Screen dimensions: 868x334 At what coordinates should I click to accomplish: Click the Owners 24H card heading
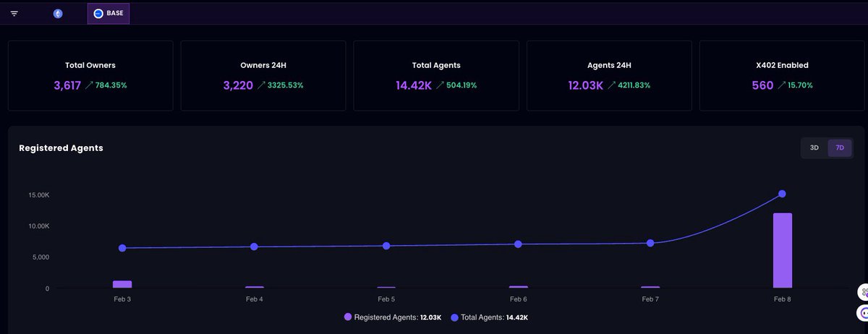point(263,65)
